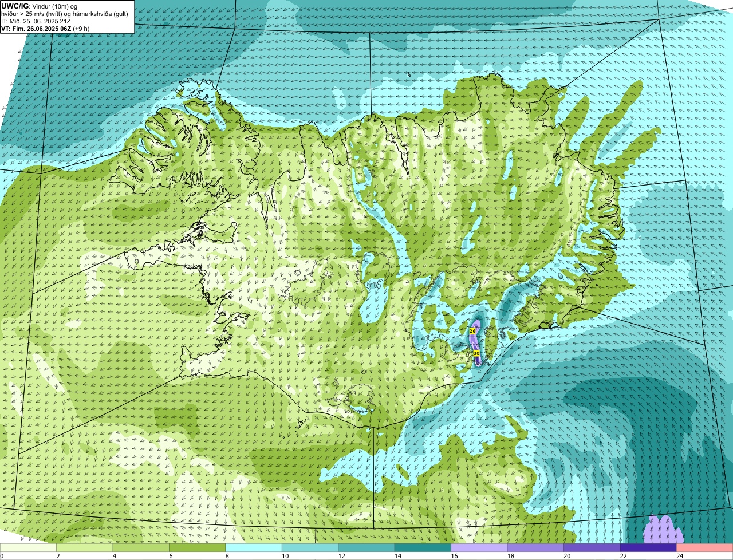Screen dimensions: 733x560
Task: Select the legend tick label "16"
Action: pyautogui.click(x=454, y=556)
